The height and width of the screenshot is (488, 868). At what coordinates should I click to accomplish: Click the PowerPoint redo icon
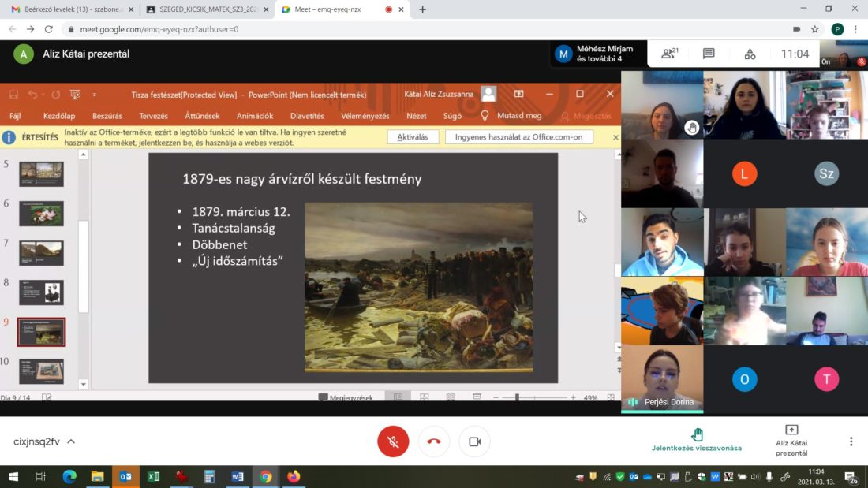click(55, 95)
